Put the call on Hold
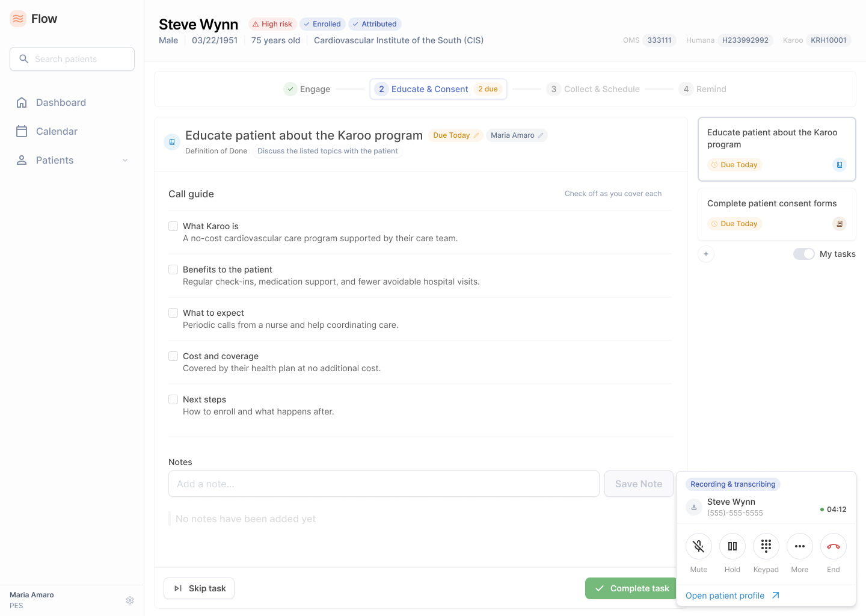Screen dimensions: 866x616 coord(732,546)
